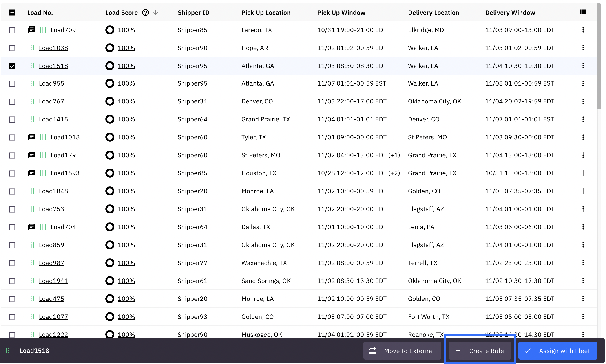Click the sort arrow next to Load Score
This screenshot has height=364, width=606.
coord(156,13)
